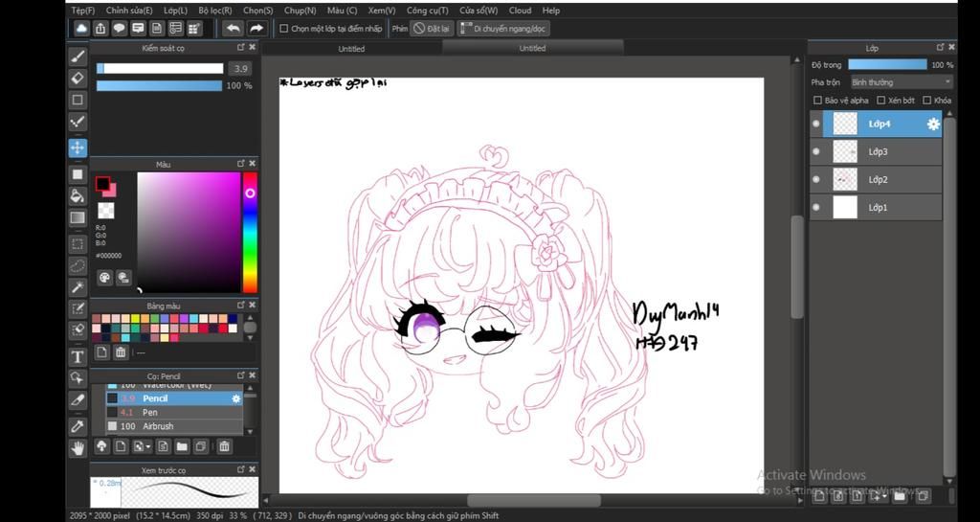This screenshot has height=522, width=980.
Task: Hide layer Lớp4 visibility dot
Action: [815, 124]
